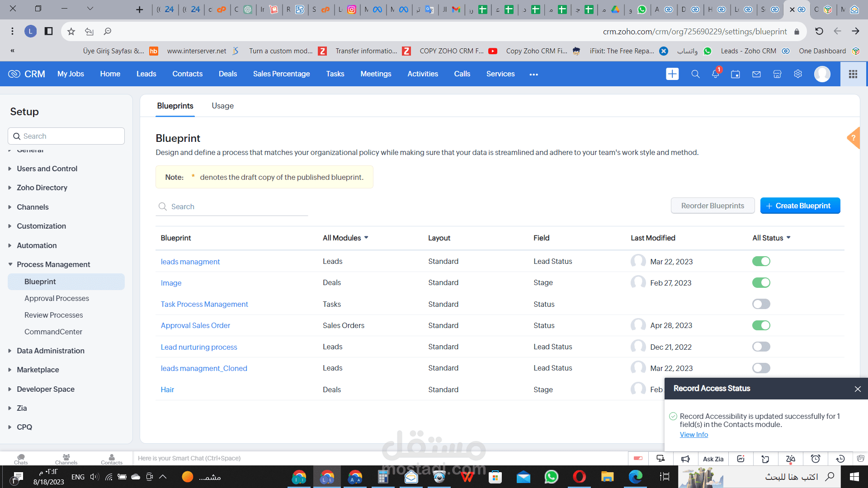Click the quick create plus icon
Screen dimensions: 868x488
(672, 74)
